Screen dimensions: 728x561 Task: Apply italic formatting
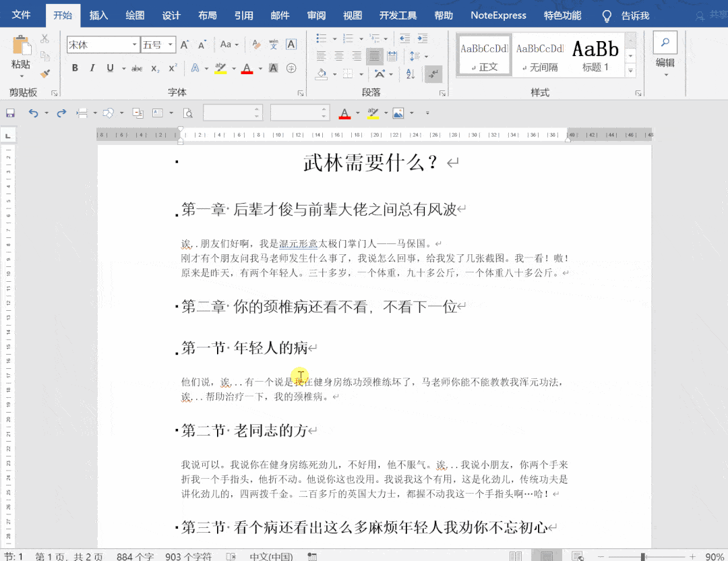[x=92, y=67]
